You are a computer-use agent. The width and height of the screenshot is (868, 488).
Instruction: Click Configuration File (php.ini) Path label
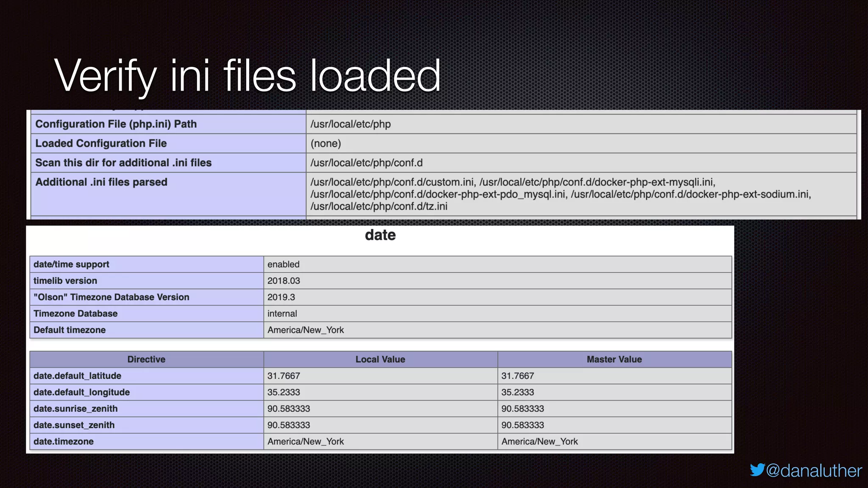click(x=116, y=124)
